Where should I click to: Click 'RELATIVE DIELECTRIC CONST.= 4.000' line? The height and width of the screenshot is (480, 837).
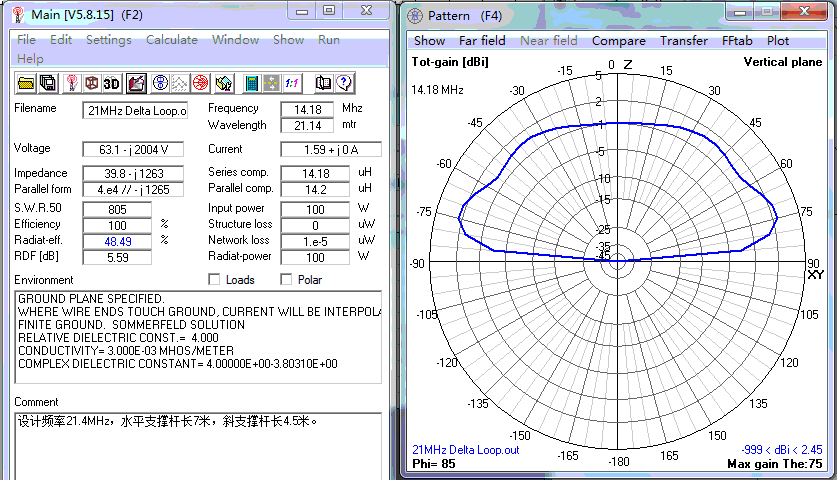[x=118, y=337]
